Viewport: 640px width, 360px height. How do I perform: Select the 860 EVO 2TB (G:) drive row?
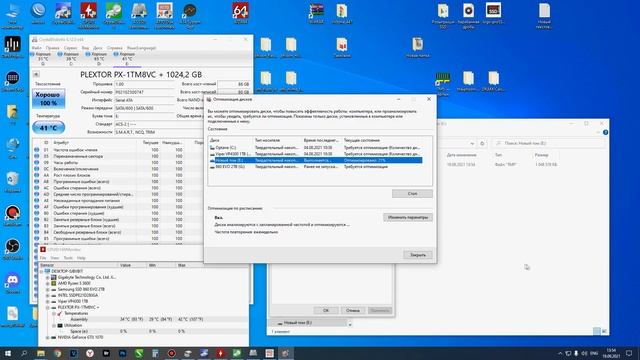[x=315, y=167]
